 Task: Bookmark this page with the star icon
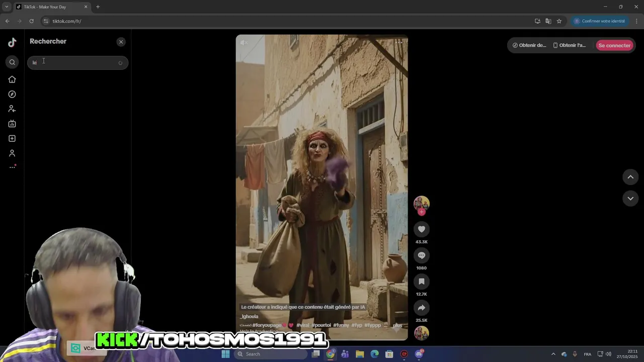(559, 21)
